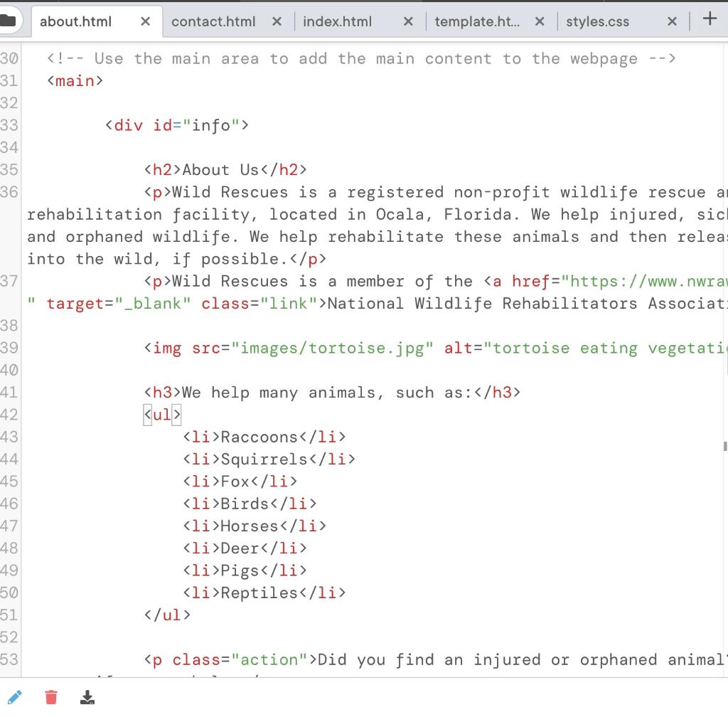Image resolution: width=728 pixels, height=717 pixels.
Task: Click the href attribute on line 37
Action: pos(619,282)
